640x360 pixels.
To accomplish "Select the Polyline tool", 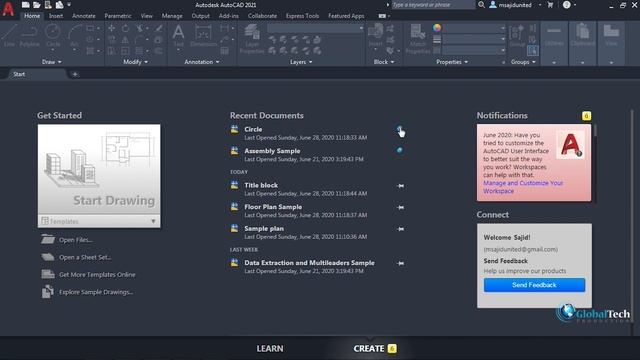I will click(29, 36).
